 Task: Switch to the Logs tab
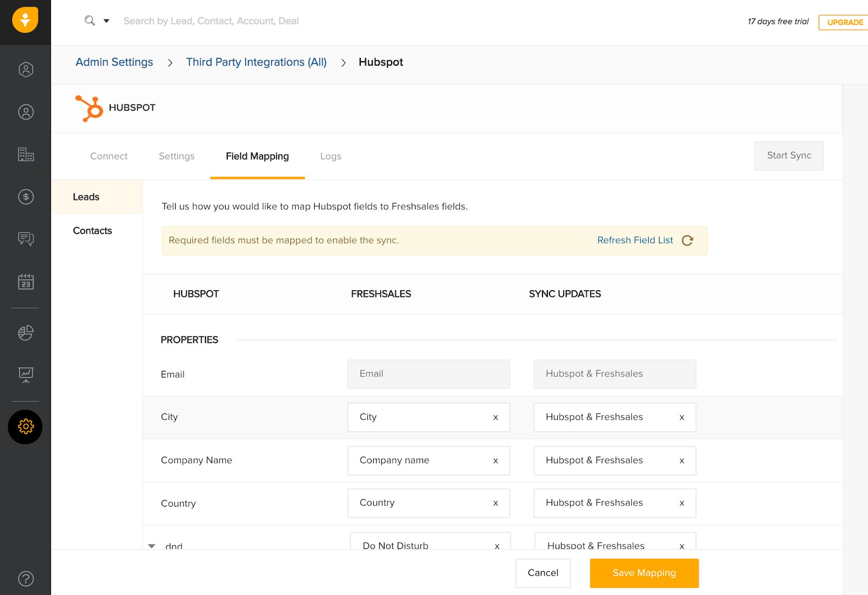tap(330, 156)
